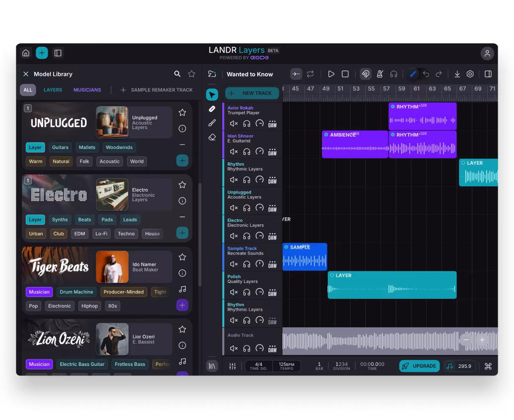Open mixer sliders icon in bottom bar
The width and height of the screenshot is (514, 420).
point(232,366)
